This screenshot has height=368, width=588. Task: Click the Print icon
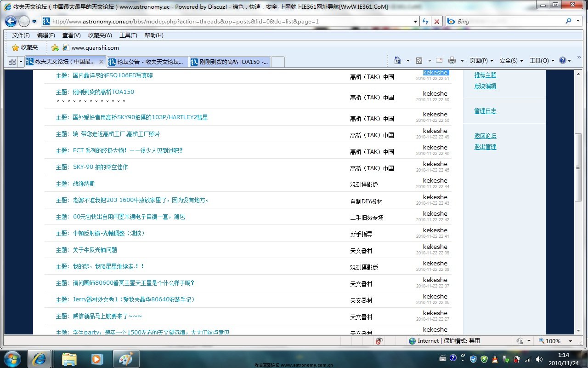point(452,61)
